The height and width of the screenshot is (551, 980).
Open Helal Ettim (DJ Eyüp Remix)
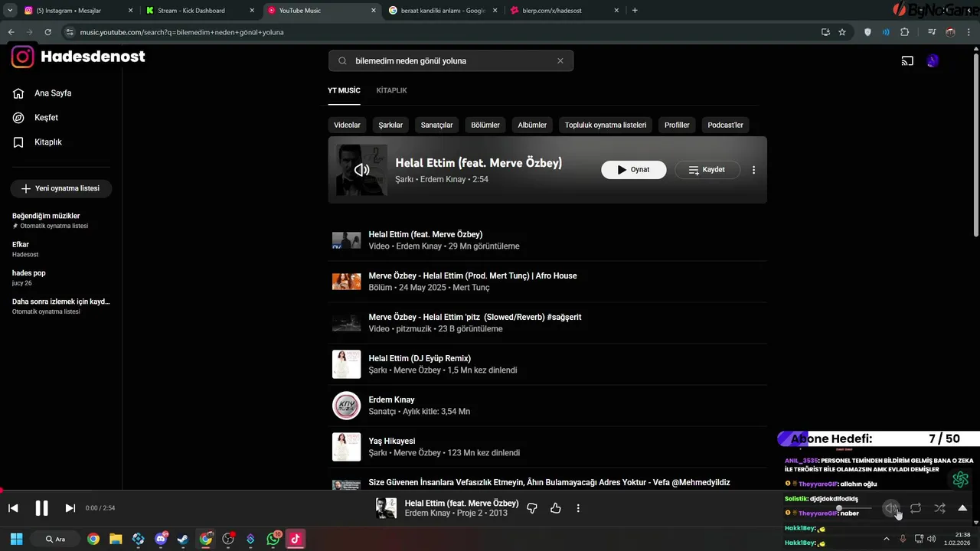547,364
